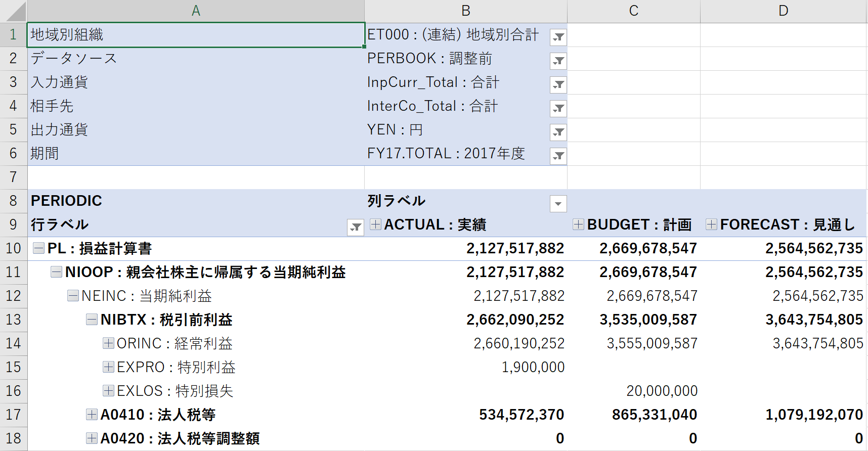
Task: Click the ET000 : (連結) 地域別合計 value
Action: coord(453,35)
